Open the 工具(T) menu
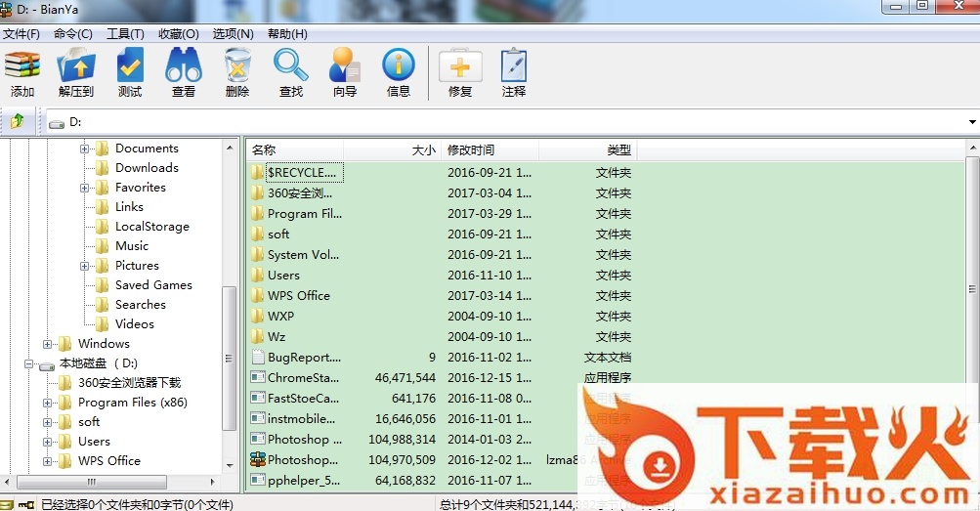This screenshot has height=511, width=980. pyautogui.click(x=126, y=34)
